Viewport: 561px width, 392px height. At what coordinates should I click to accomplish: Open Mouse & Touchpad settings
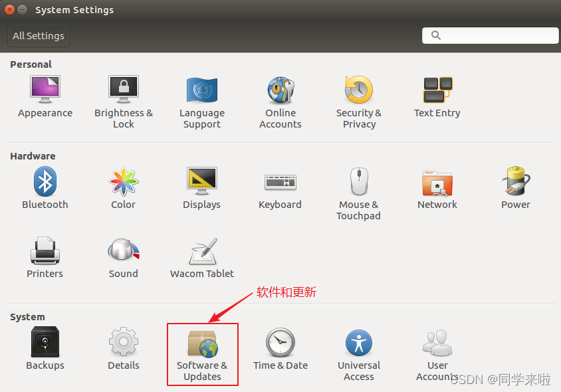pos(358,194)
